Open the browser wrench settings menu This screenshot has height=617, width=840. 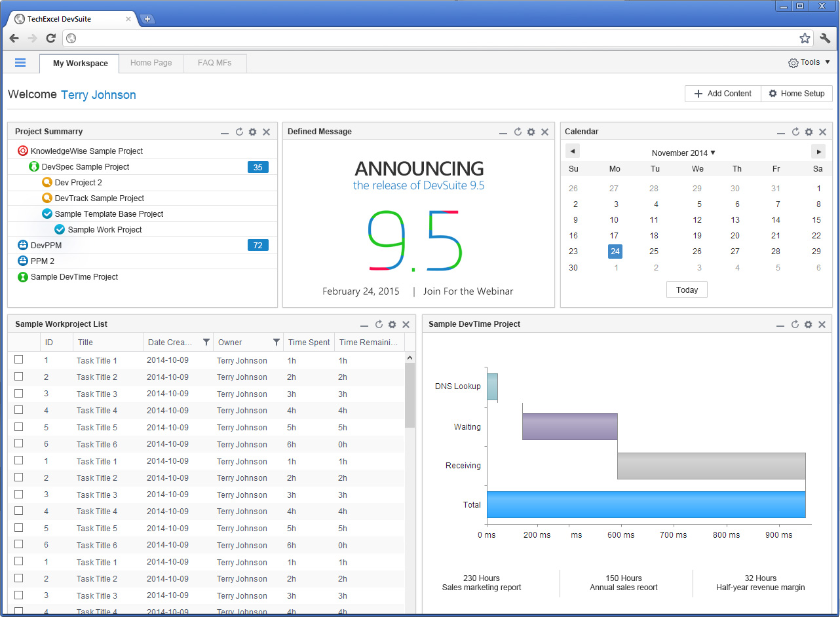point(825,39)
